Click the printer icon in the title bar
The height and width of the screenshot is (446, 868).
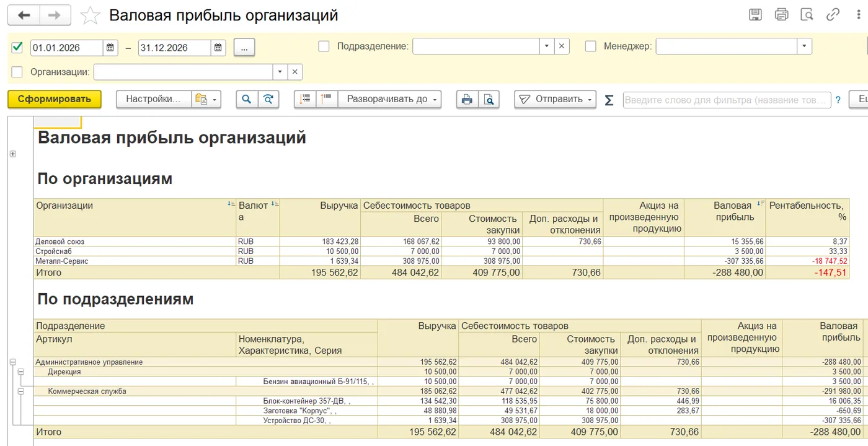tap(781, 15)
